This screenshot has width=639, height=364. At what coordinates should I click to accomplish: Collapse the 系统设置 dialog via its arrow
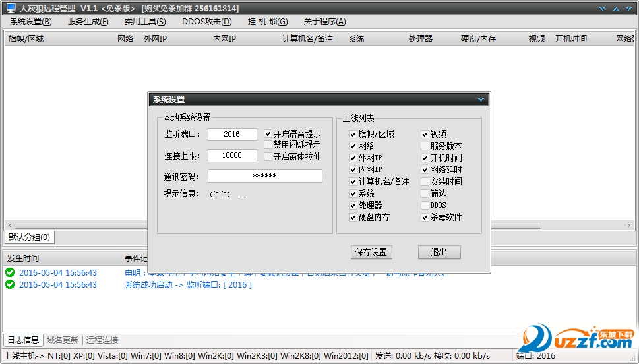pos(481,100)
